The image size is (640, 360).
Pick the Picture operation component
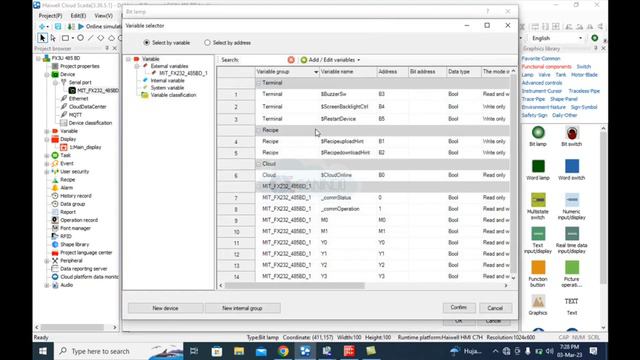pos(571,268)
